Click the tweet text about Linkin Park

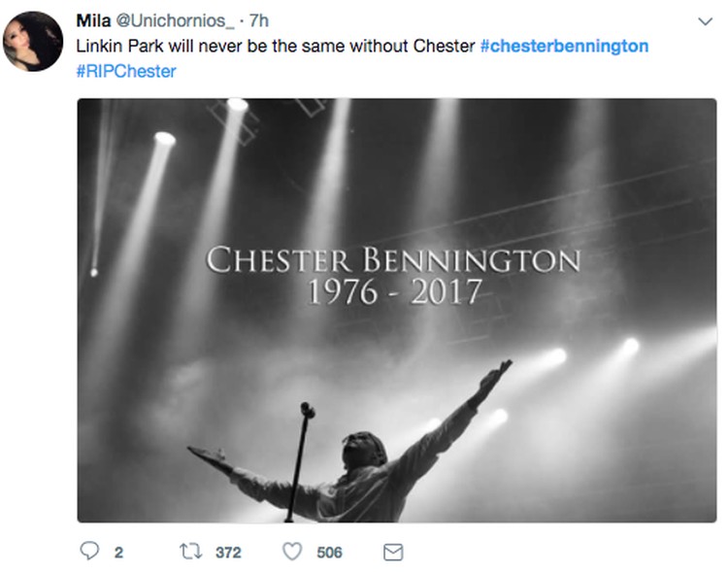tap(276, 46)
